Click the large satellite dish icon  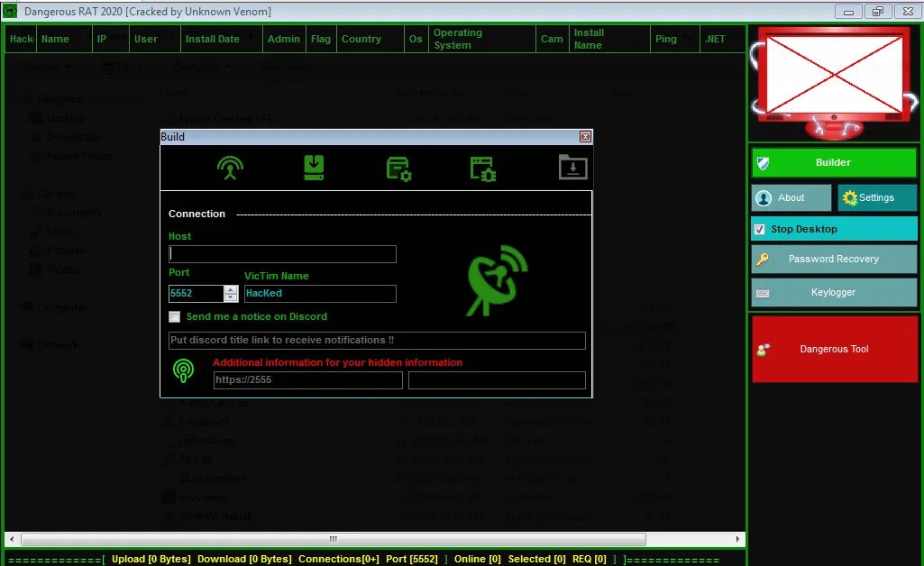point(497,280)
